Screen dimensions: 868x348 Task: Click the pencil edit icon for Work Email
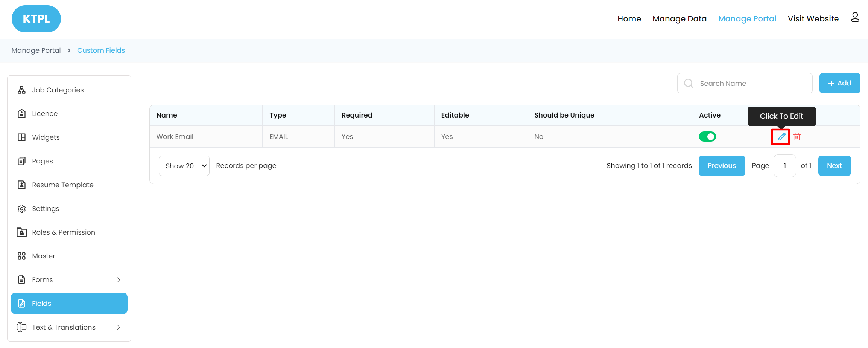[781, 137]
